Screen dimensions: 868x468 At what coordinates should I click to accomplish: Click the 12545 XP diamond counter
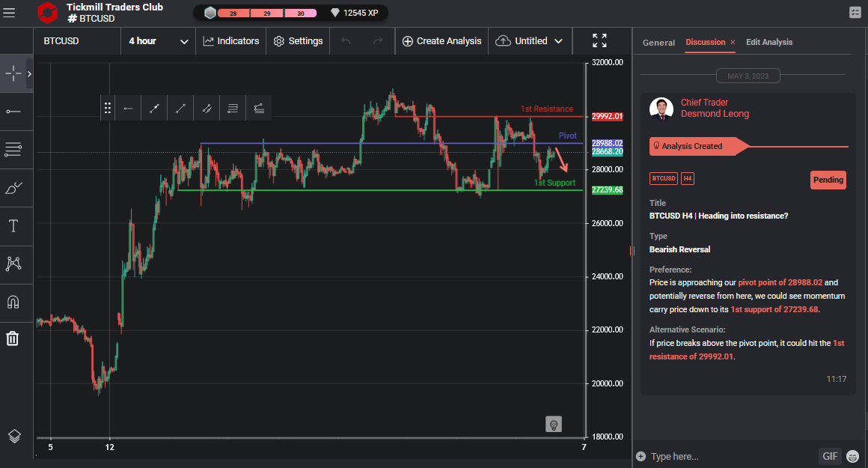pos(354,13)
